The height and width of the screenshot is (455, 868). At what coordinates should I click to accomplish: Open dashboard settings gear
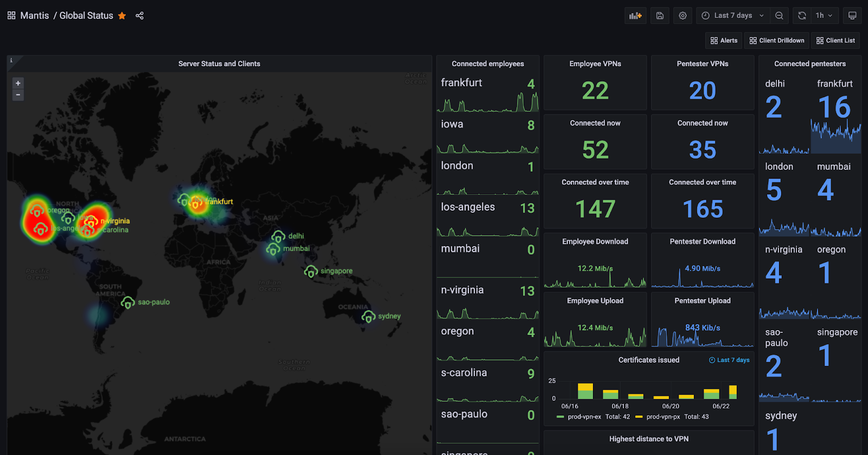coord(683,16)
